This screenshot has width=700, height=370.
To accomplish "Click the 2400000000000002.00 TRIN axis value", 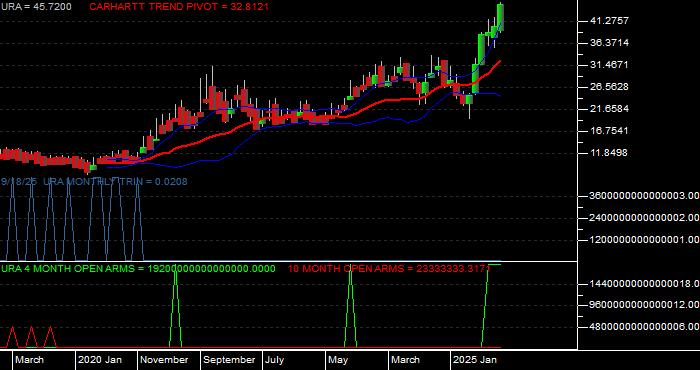I will click(x=644, y=218).
